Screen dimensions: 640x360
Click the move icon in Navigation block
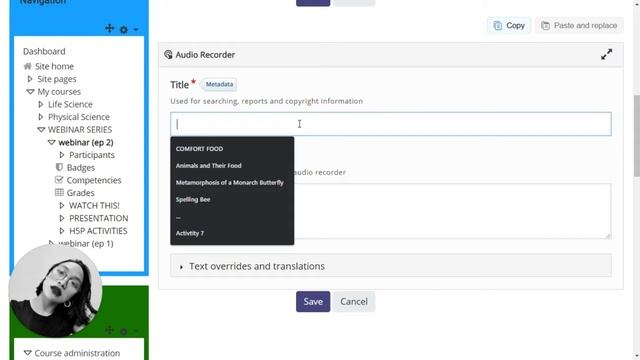[x=109, y=29]
